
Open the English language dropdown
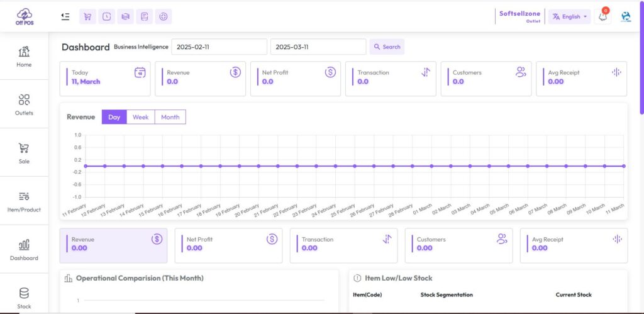(569, 17)
